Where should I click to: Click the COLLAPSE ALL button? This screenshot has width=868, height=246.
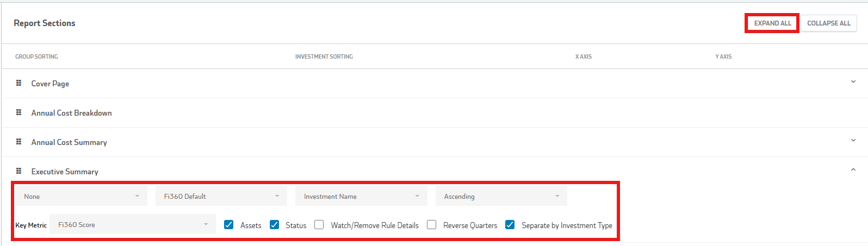pos(829,23)
